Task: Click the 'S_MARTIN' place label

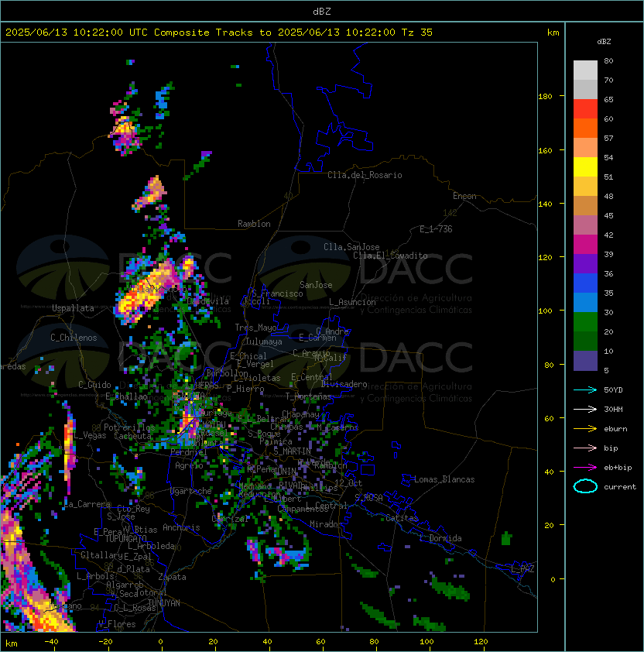Action: [293, 451]
